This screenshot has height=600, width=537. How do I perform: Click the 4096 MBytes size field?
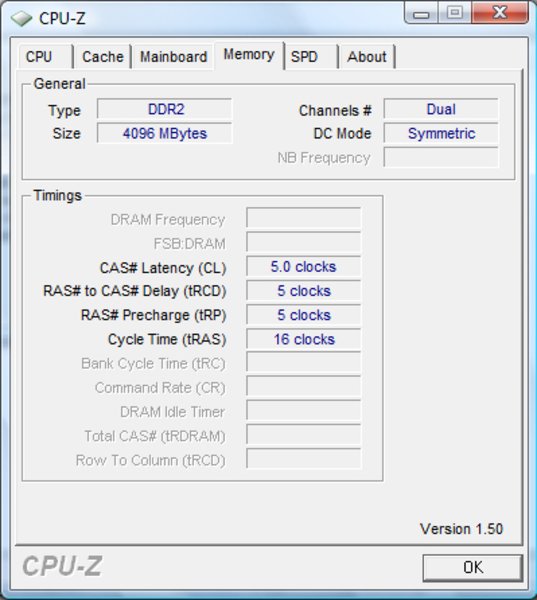click(165, 133)
